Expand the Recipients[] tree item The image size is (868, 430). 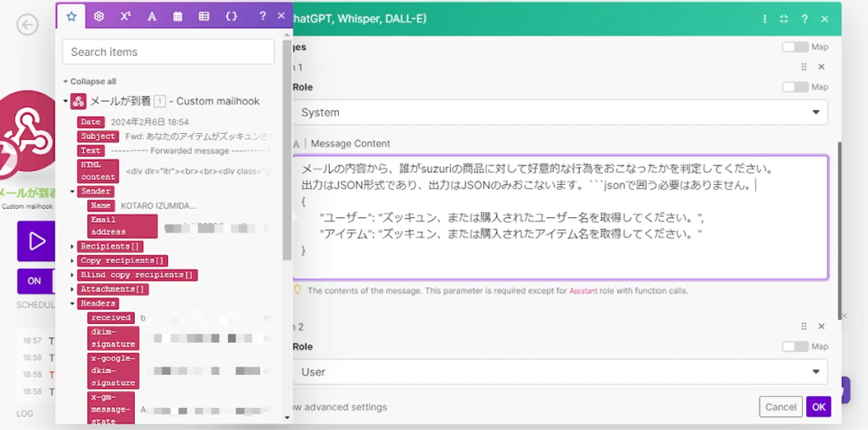pyautogui.click(x=73, y=246)
